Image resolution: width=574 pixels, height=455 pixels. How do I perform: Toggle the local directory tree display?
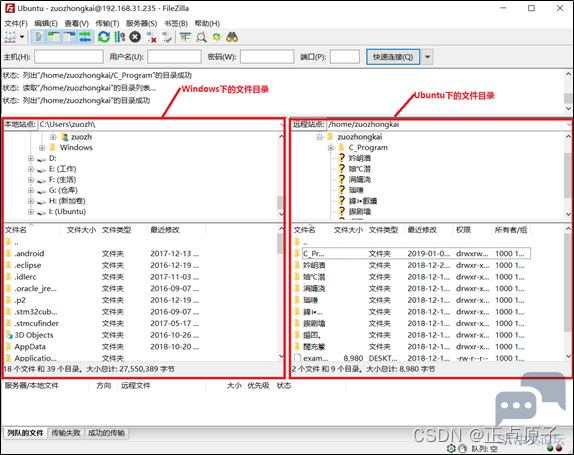pyautogui.click(x=54, y=37)
